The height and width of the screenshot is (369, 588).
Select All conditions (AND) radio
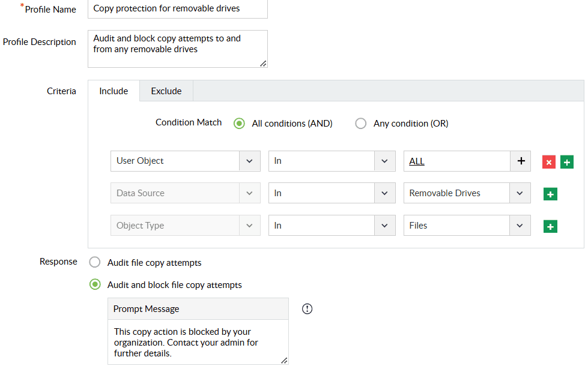239,124
